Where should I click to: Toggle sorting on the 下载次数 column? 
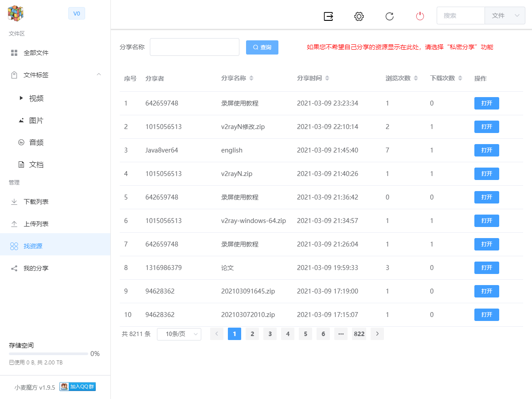460,78
